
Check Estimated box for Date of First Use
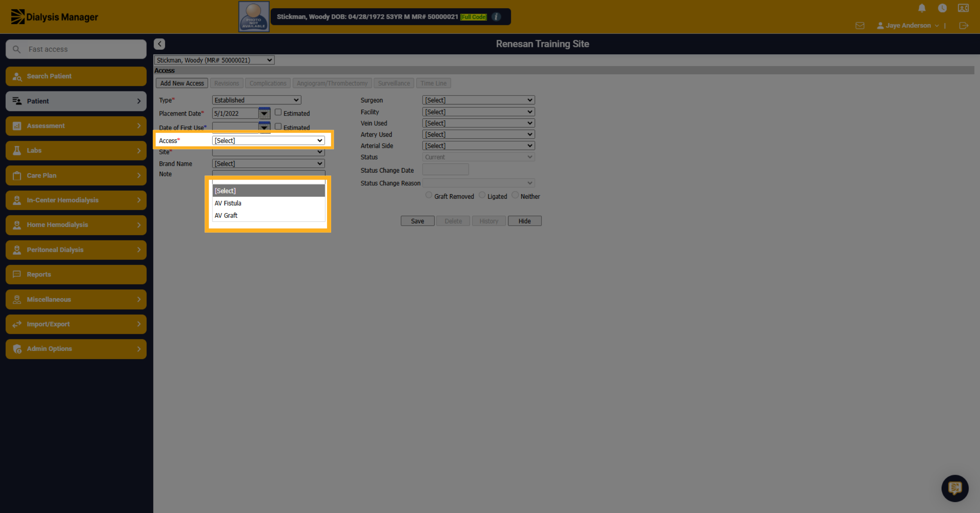point(278,127)
